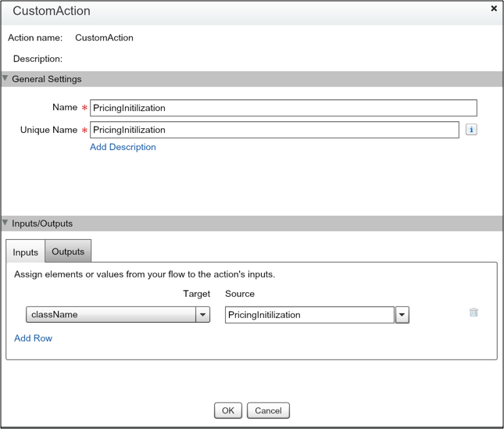Click the 'Target' column header
Viewport: 504px width, 429px height.
[196, 294]
